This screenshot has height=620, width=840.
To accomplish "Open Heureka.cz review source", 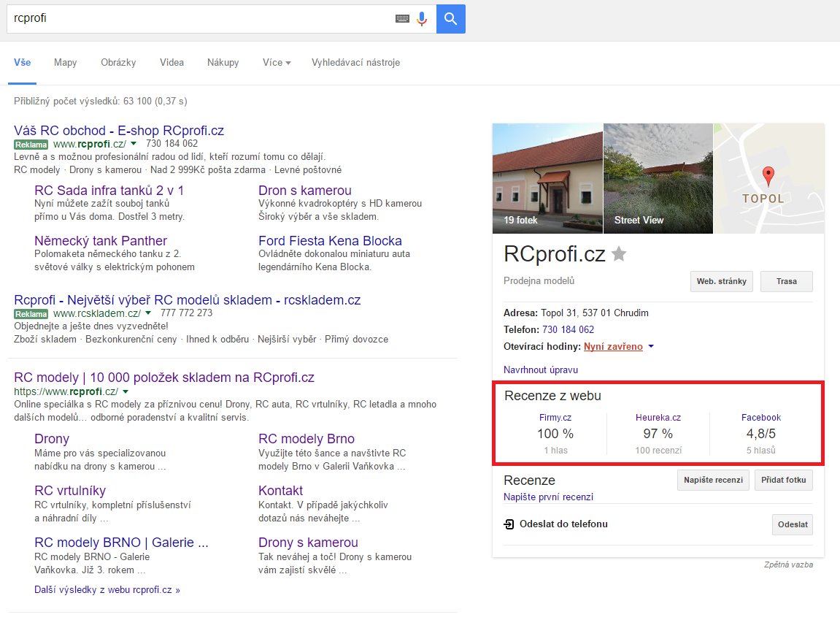I will [x=658, y=418].
